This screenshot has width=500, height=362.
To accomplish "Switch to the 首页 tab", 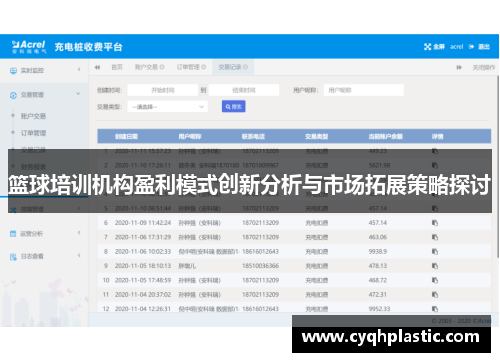I will click(x=117, y=67).
